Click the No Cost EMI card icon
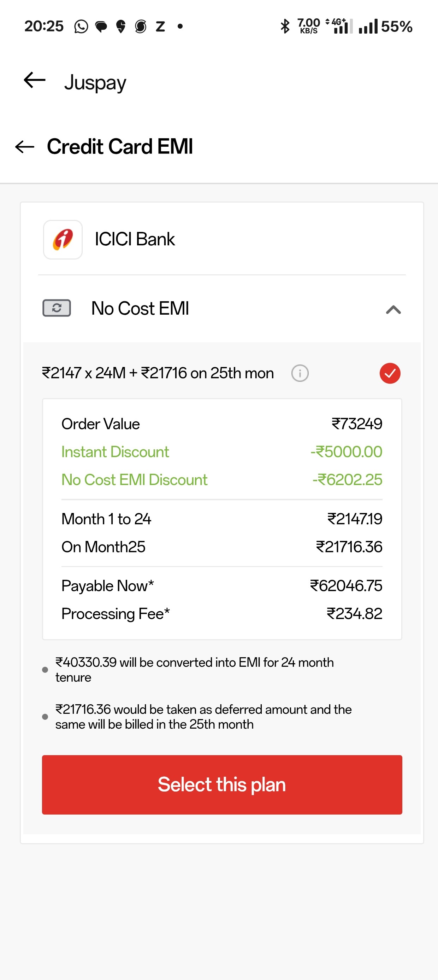The height and width of the screenshot is (980, 438). coord(56,309)
